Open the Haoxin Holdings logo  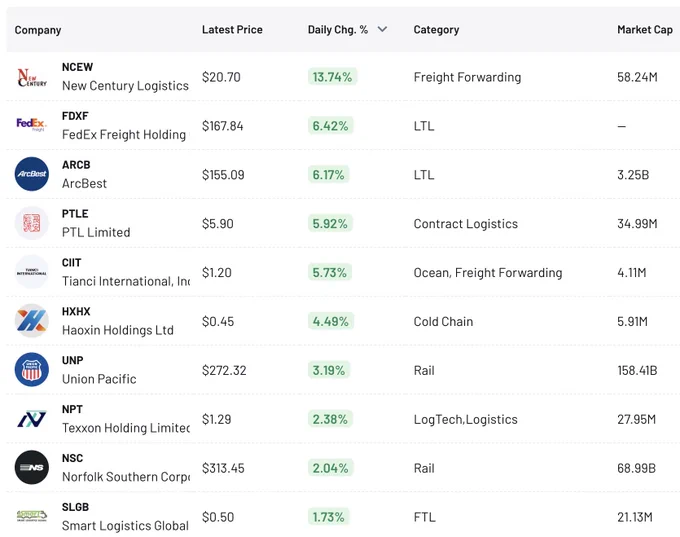(x=32, y=321)
